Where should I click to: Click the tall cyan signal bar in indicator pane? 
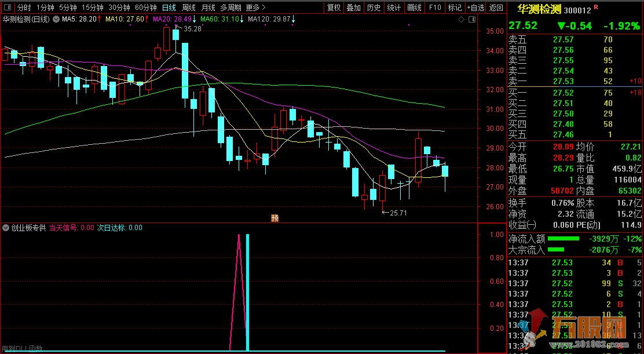tap(247, 293)
